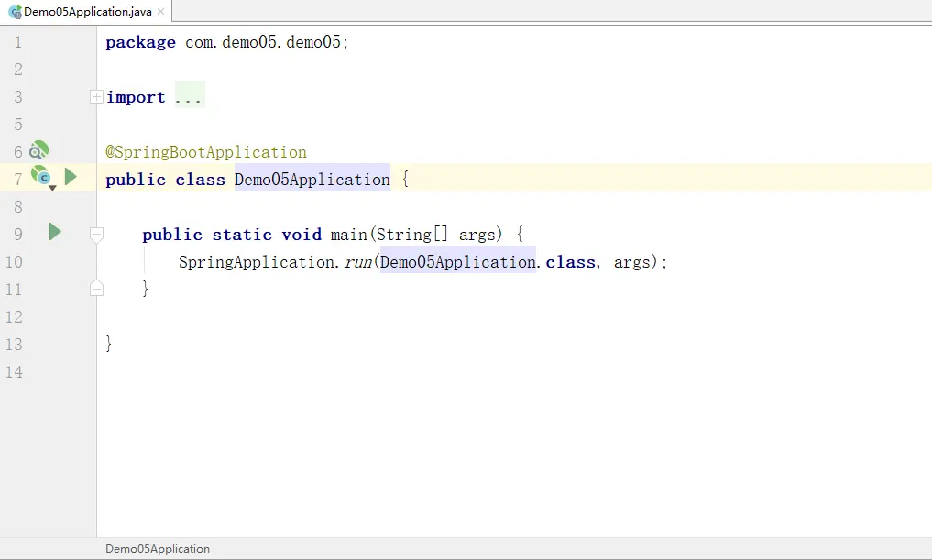
Task: Click the Spring class gutter icon on line 7
Action: (41, 177)
